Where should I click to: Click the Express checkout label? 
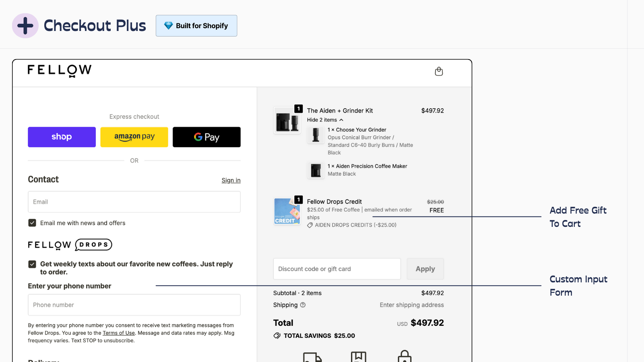pyautogui.click(x=134, y=117)
